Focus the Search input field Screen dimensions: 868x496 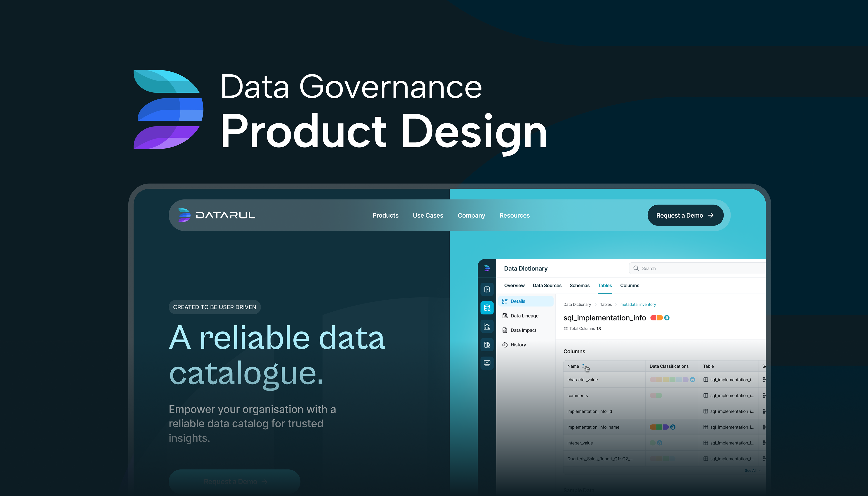point(697,268)
